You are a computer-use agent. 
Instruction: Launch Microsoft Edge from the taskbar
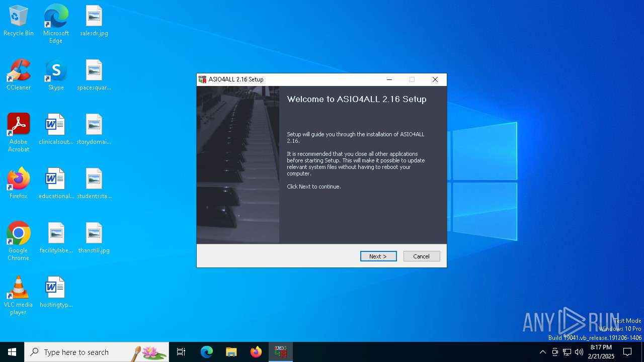click(207, 352)
